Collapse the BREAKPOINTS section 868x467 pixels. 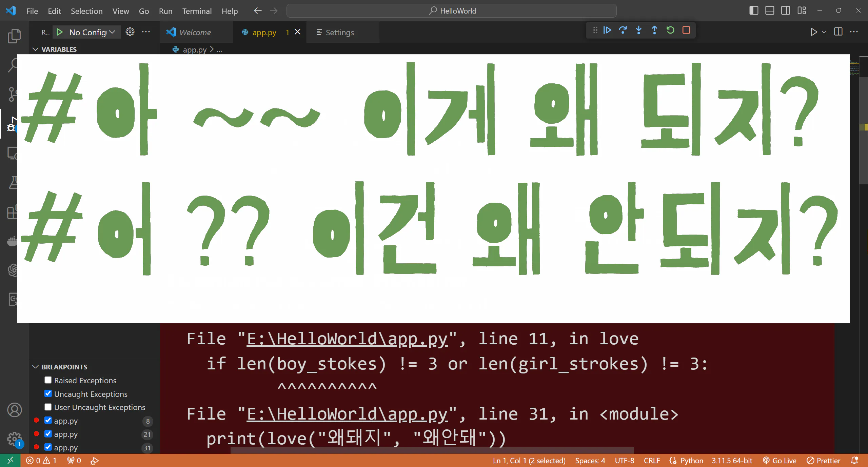pyautogui.click(x=35, y=367)
